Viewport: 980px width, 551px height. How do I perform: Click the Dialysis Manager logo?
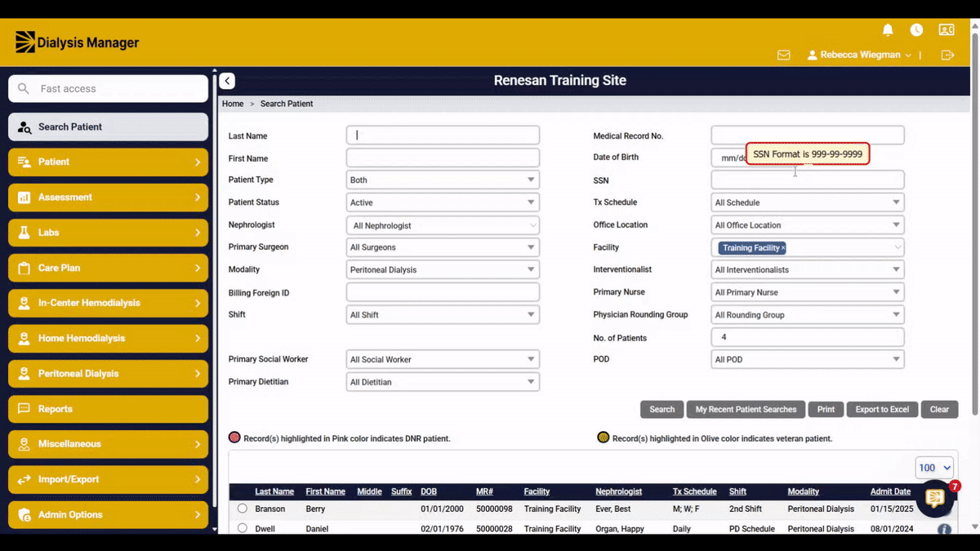click(78, 42)
